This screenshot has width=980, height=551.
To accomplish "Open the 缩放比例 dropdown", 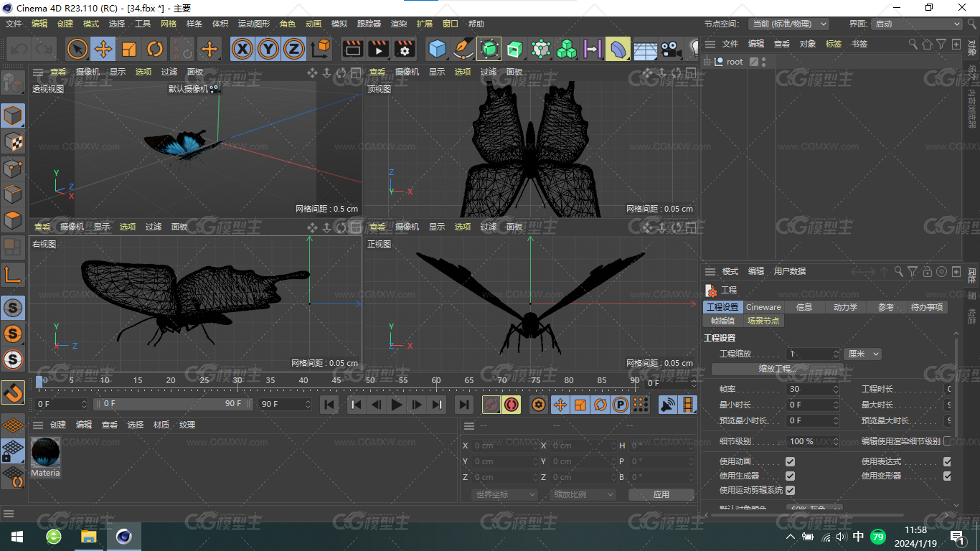I will [584, 494].
